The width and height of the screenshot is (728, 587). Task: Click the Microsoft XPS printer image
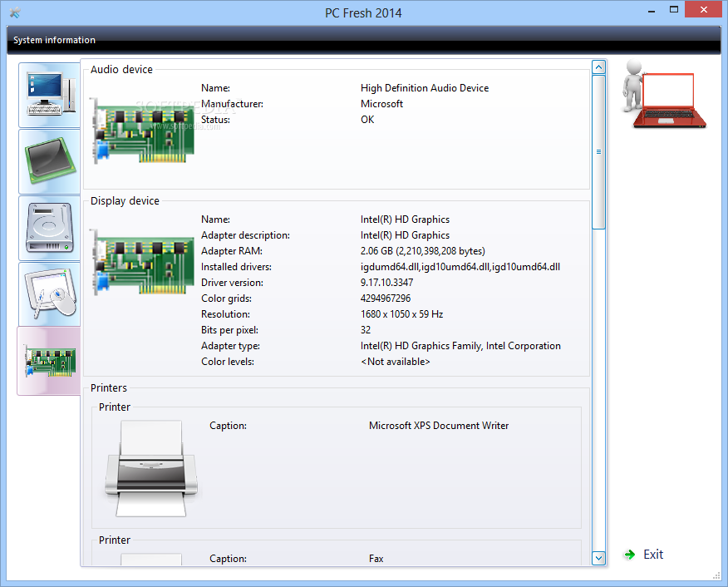151,468
